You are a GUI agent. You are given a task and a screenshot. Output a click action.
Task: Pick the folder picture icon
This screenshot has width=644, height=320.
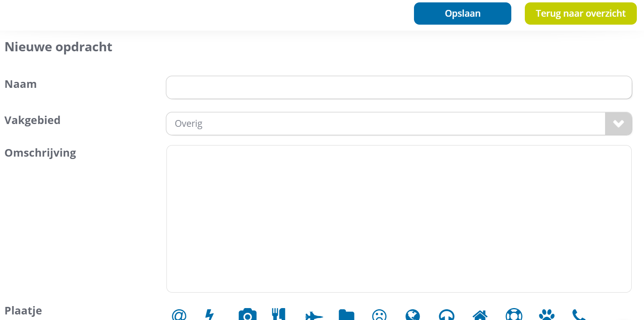pos(346,315)
